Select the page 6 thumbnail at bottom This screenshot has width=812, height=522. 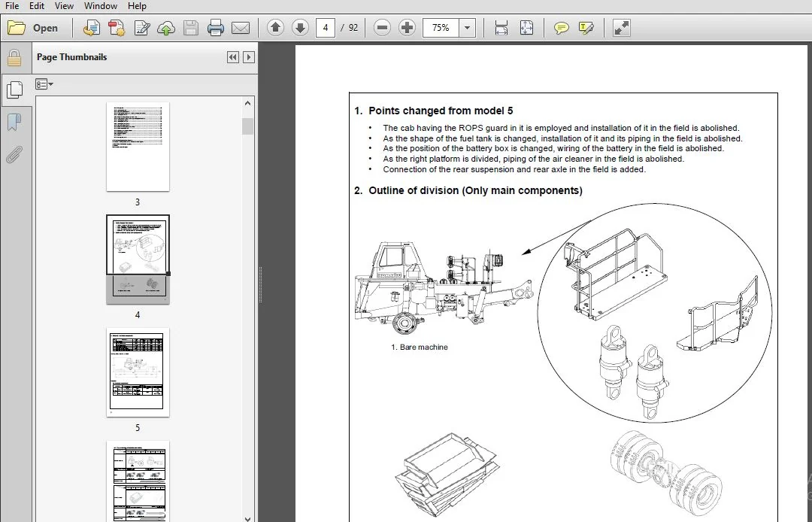(138, 481)
